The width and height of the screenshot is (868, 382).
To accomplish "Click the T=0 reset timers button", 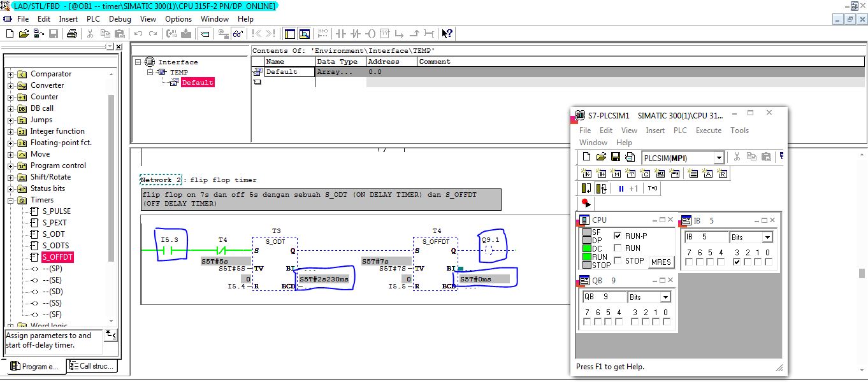I will pyautogui.click(x=653, y=188).
